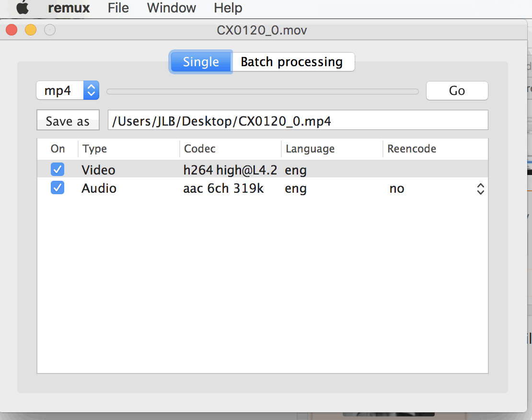Click the Go button
532x420 pixels.
pyautogui.click(x=457, y=91)
